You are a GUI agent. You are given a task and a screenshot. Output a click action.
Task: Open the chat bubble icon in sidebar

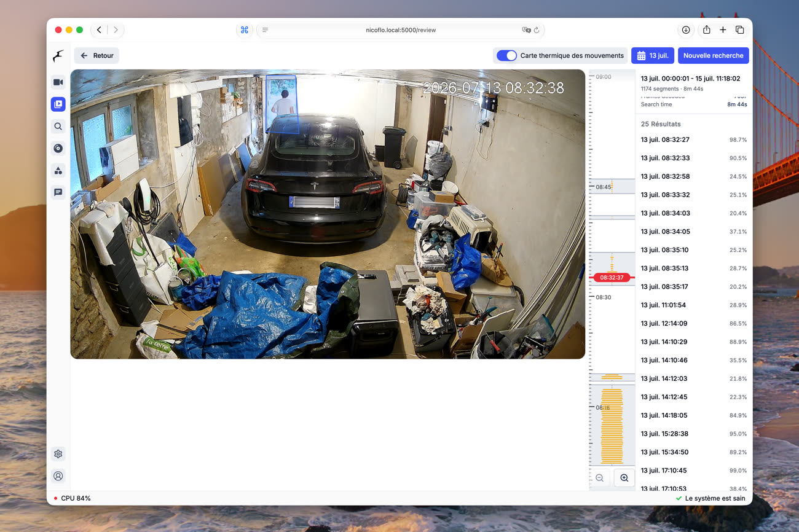(x=58, y=192)
